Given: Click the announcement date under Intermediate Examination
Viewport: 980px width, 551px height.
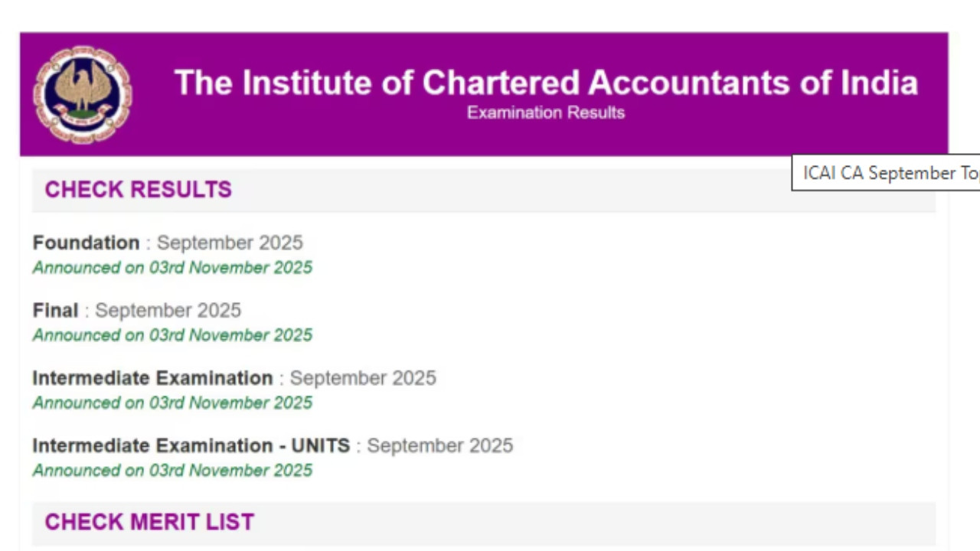Looking at the screenshot, I should [172, 403].
